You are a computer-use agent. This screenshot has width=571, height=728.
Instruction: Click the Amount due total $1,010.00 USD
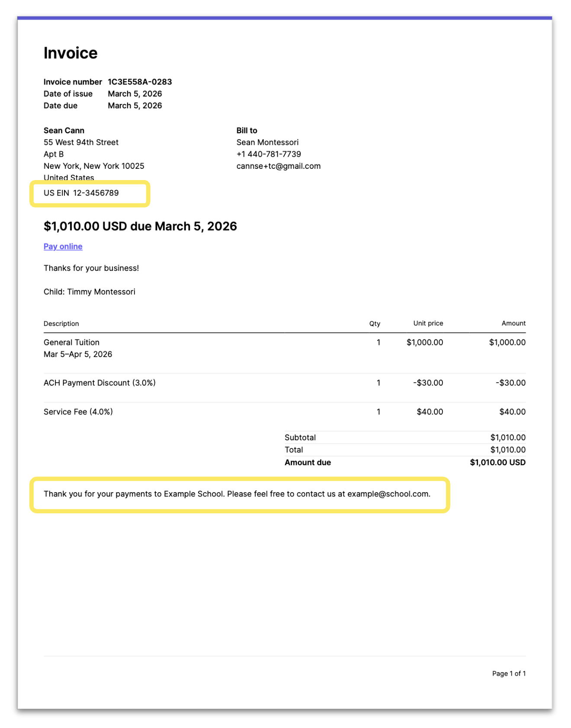pos(497,462)
